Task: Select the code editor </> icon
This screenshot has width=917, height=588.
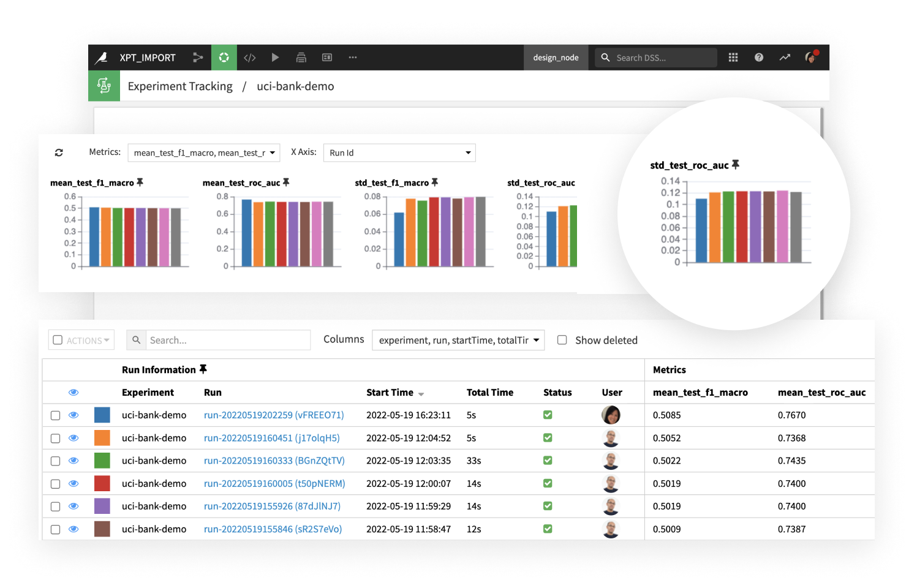Action: (x=249, y=57)
